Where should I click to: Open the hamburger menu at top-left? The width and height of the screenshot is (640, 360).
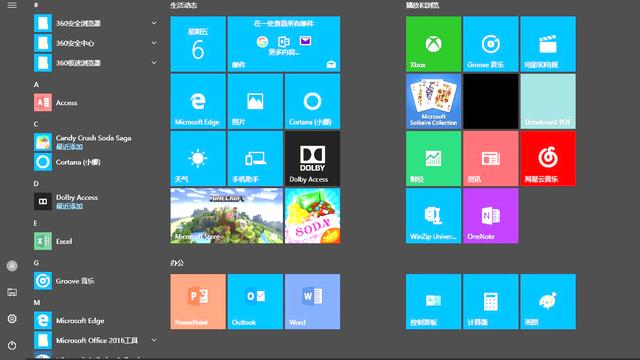coord(12,5)
